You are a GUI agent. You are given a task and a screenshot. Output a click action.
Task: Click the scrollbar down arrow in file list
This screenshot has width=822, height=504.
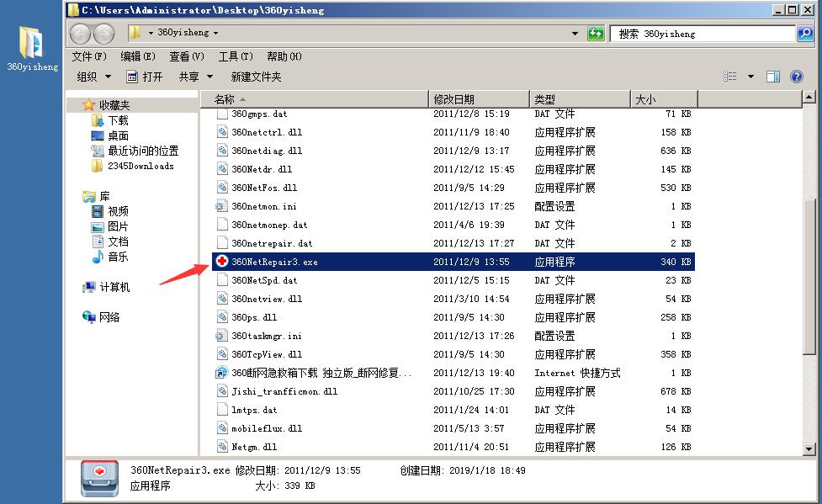pyautogui.click(x=809, y=449)
